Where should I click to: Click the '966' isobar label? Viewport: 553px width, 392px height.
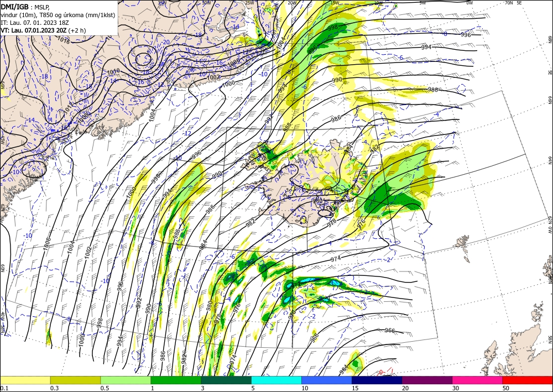point(389,331)
